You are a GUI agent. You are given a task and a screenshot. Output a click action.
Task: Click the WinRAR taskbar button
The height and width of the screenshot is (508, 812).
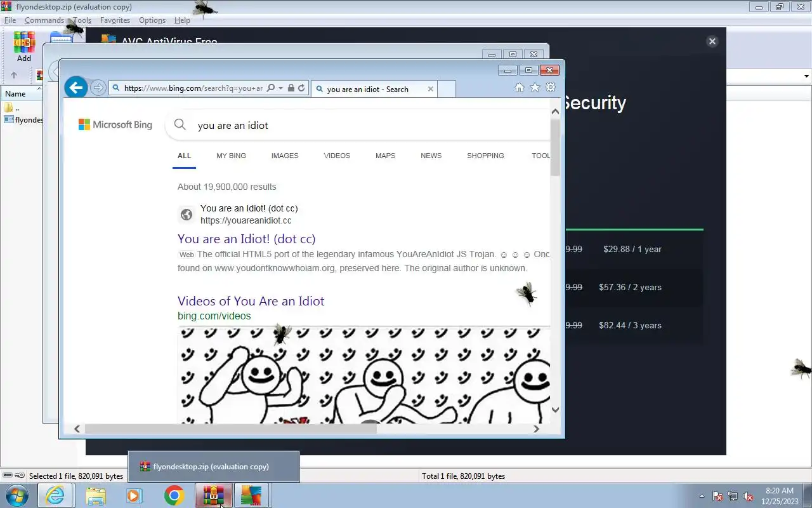coord(213,495)
